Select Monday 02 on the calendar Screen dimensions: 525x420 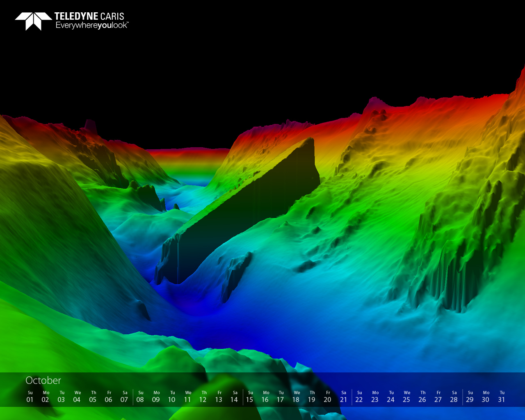point(46,397)
